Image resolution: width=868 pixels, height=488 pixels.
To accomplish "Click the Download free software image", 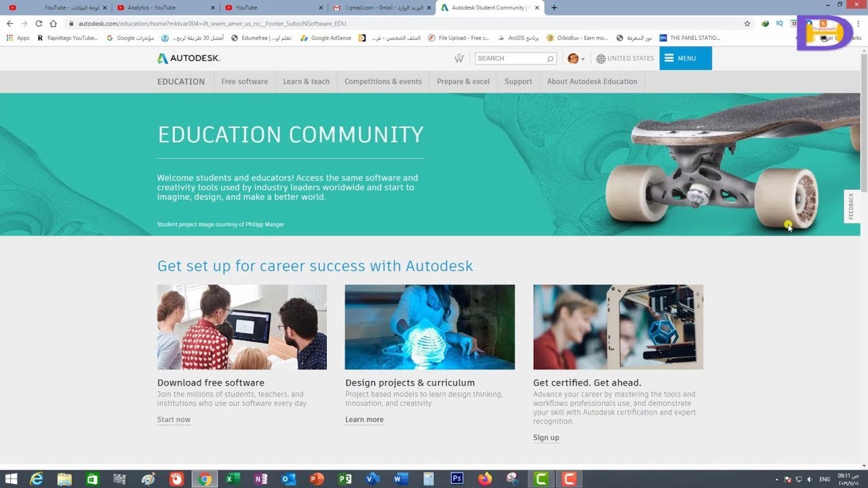I will pyautogui.click(x=242, y=327).
